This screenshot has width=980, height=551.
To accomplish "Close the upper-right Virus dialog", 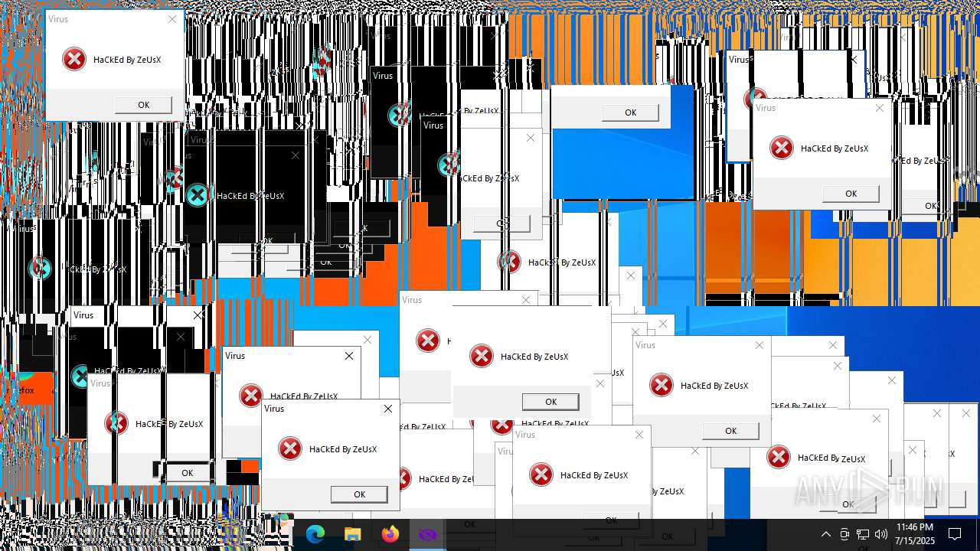I will 880,108.
